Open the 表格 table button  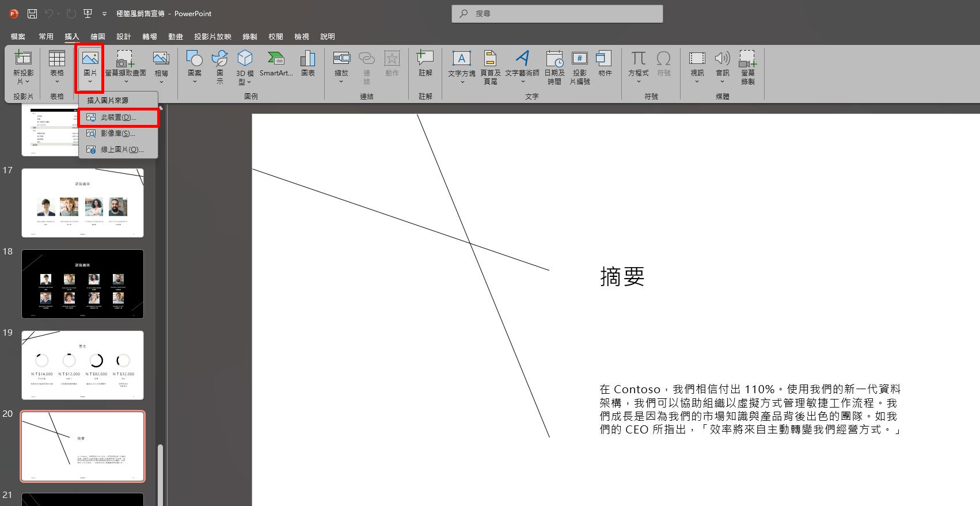56,67
